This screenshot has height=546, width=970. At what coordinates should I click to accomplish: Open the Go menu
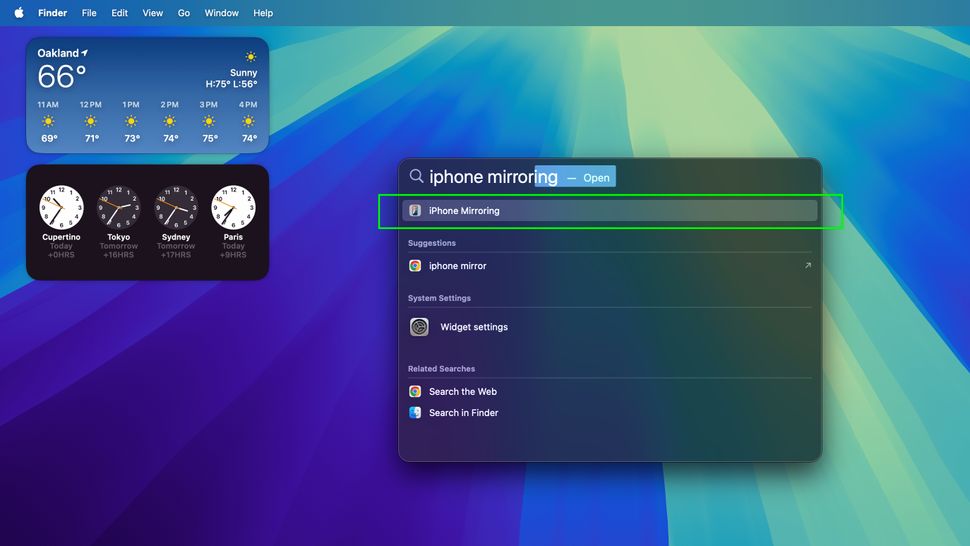[184, 12]
